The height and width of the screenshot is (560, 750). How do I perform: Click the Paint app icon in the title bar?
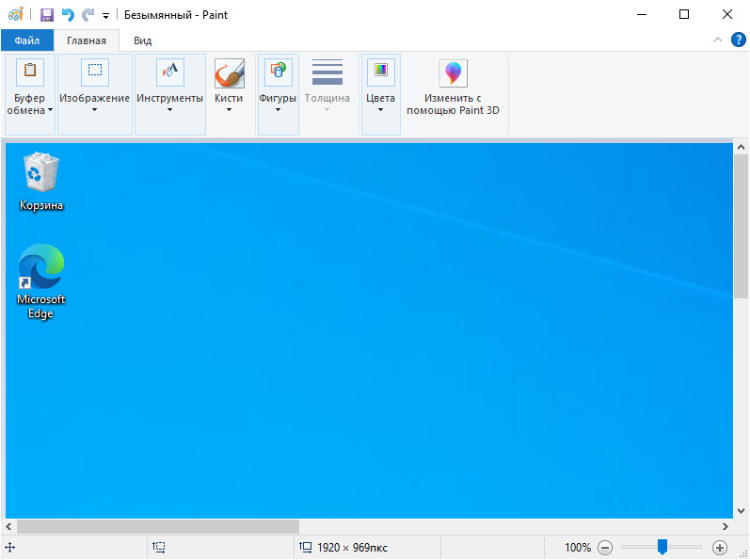coord(16,15)
